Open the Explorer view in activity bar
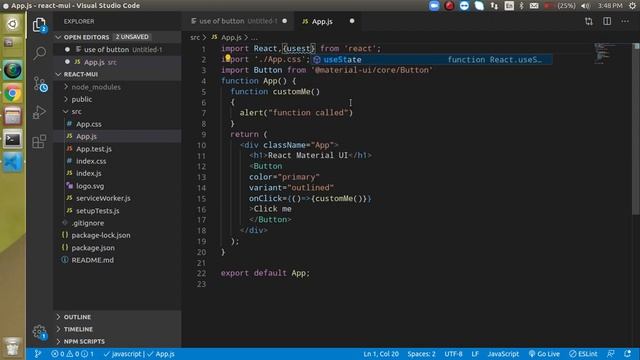 coord(39,25)
